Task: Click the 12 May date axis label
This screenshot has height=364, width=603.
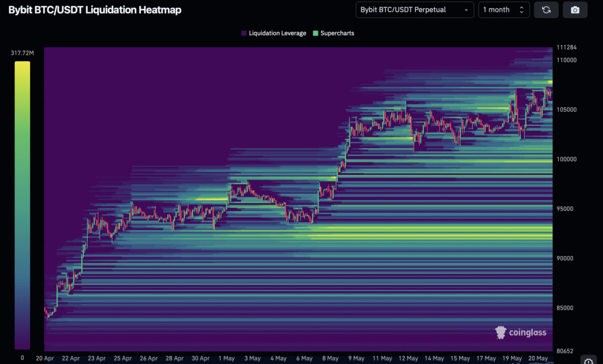Action: tap(408, 358)
